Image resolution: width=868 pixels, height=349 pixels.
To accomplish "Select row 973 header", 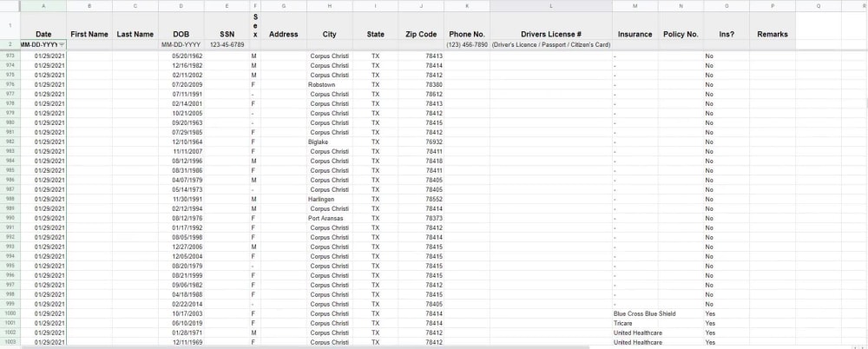I will click(10, 56).
